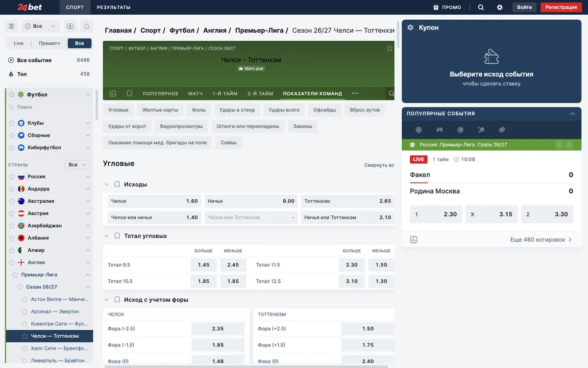Screen dimensions: 588x368
Task: Collapse the Популярные события panel
Action: [572, 113]
